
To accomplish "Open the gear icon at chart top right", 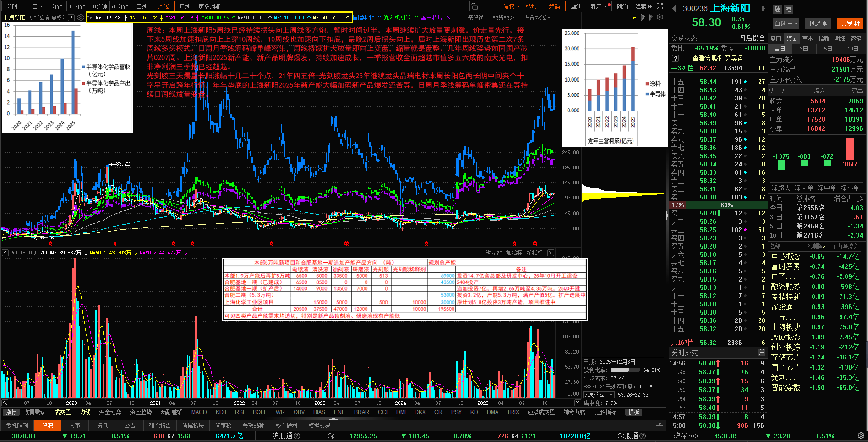I will pos(660,17).
